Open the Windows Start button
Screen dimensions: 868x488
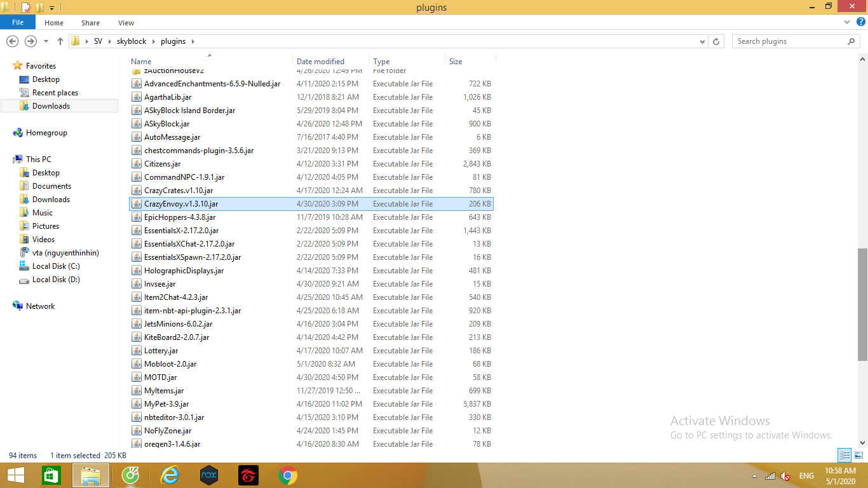pyautogui.click(x=16, y=475)
